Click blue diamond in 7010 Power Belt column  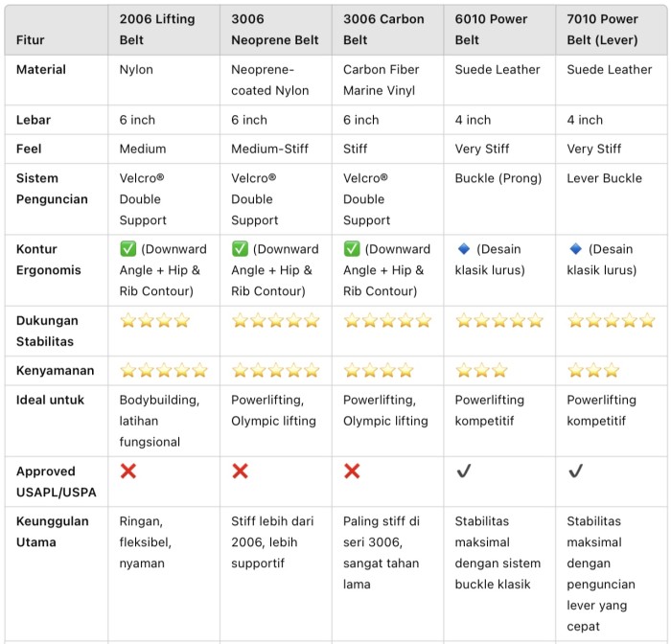pyautogui.click(x=575, y=248)
